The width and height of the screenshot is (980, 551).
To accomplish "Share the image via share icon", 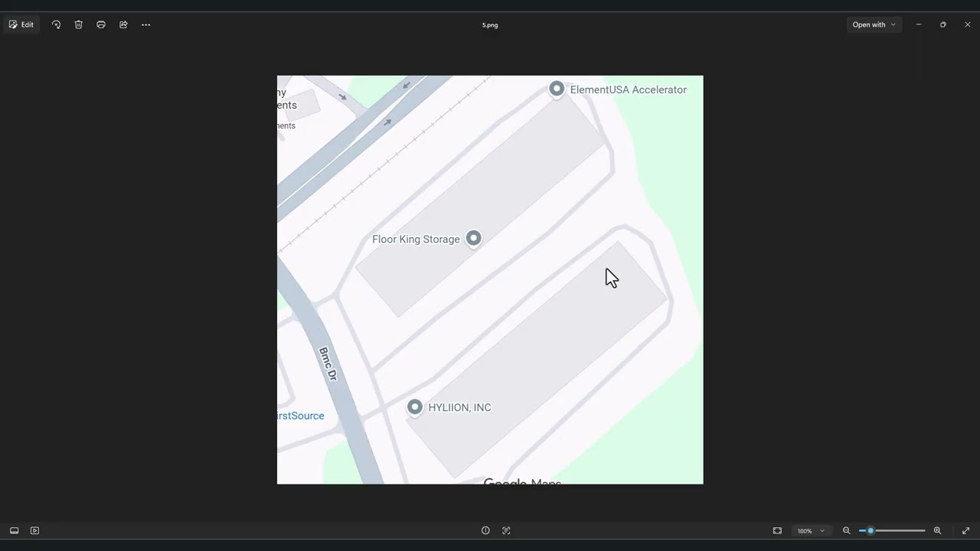I will 123,24.
